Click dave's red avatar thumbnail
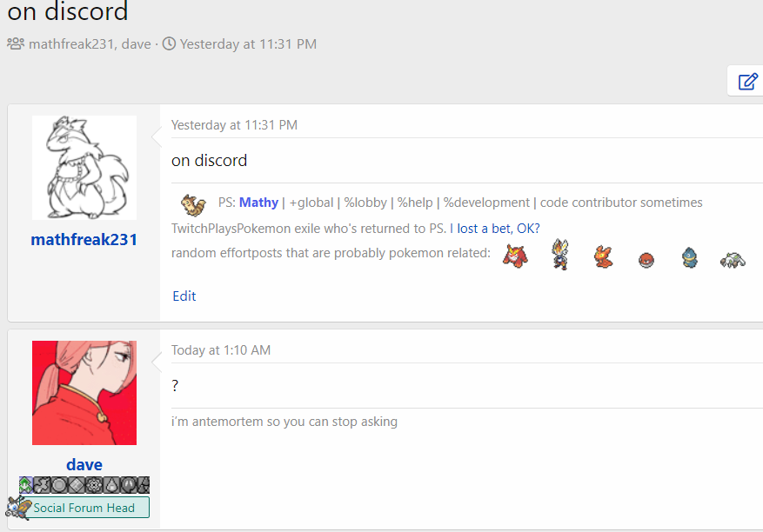 point(84,393)
